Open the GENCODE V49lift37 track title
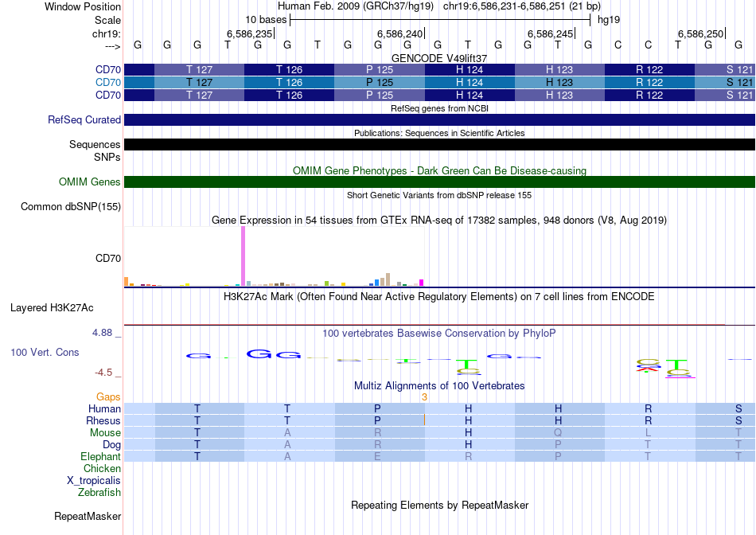Viewport: 756px width, 535px height. click(438, 58)
